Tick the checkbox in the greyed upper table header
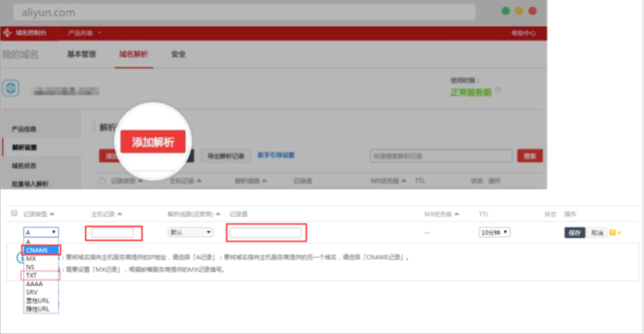 (102, 181)
